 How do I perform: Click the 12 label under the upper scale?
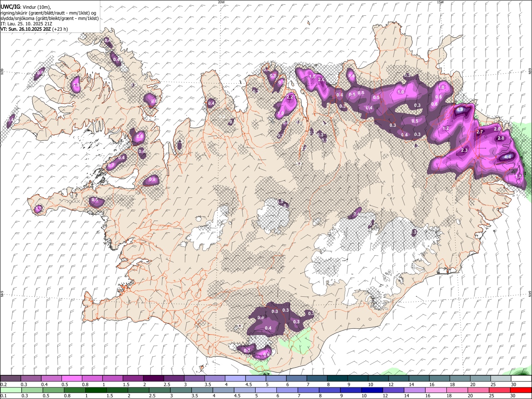[x=391, y=384]
